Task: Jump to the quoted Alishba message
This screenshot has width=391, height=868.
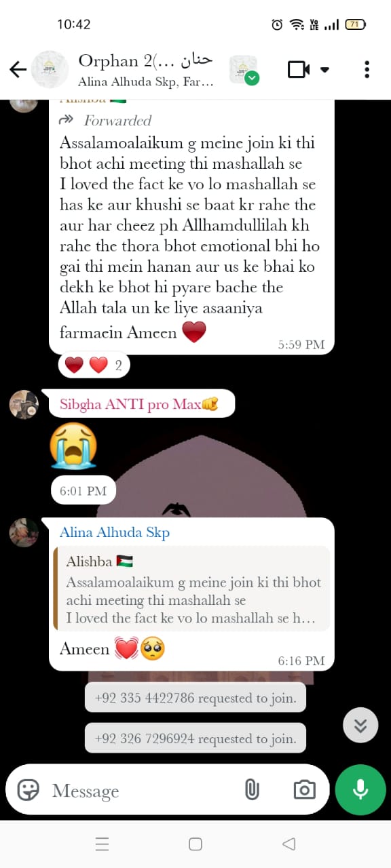Action: pos(192,589)
